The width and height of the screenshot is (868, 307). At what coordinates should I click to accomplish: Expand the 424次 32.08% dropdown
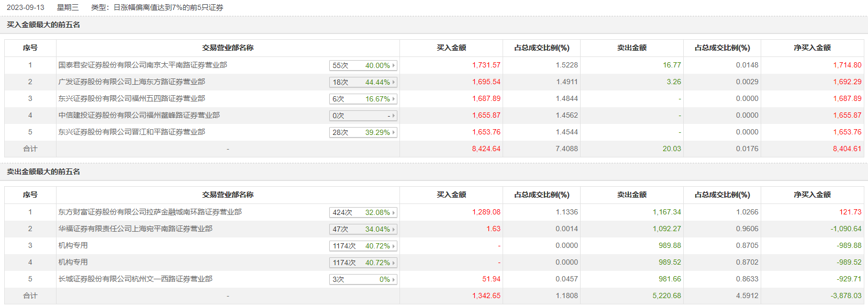[x=363, y=212]
